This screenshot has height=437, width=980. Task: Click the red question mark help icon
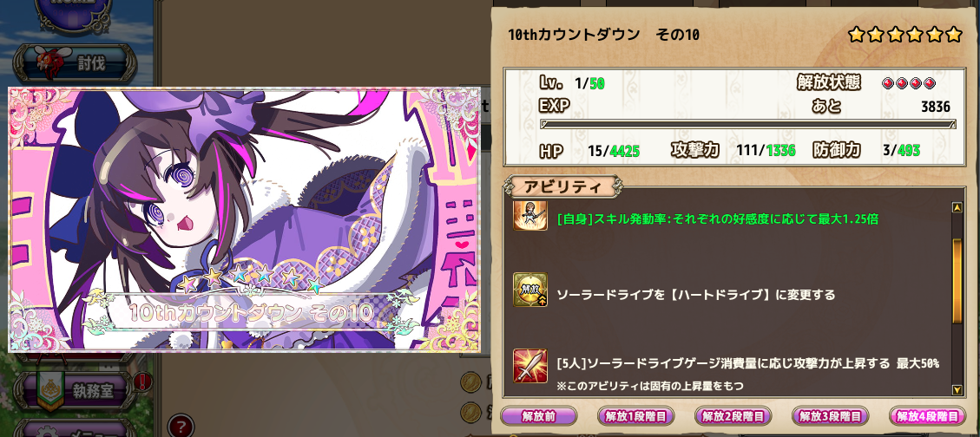click(x=181, y=427)
